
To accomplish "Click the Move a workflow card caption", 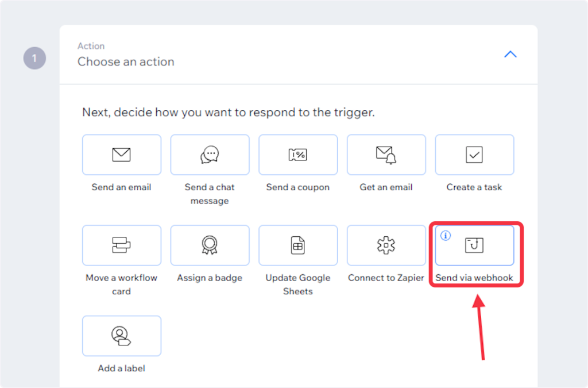I will point(121,284).
